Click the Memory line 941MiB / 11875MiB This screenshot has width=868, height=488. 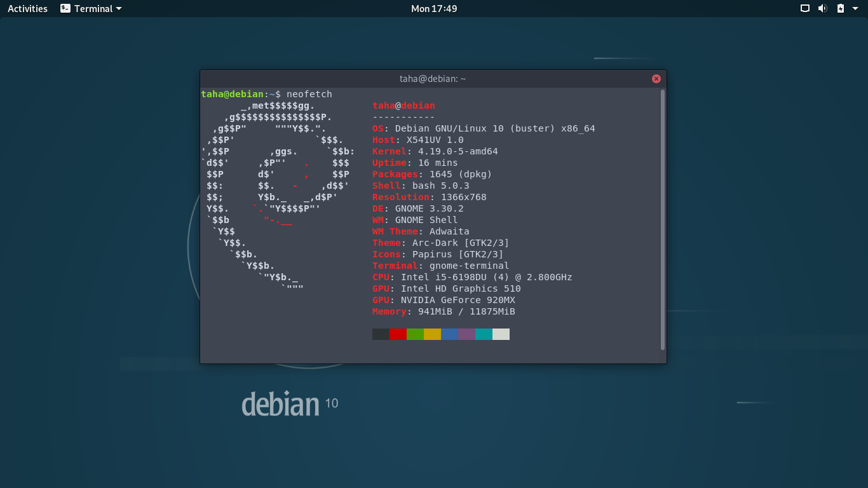[444, 311]
